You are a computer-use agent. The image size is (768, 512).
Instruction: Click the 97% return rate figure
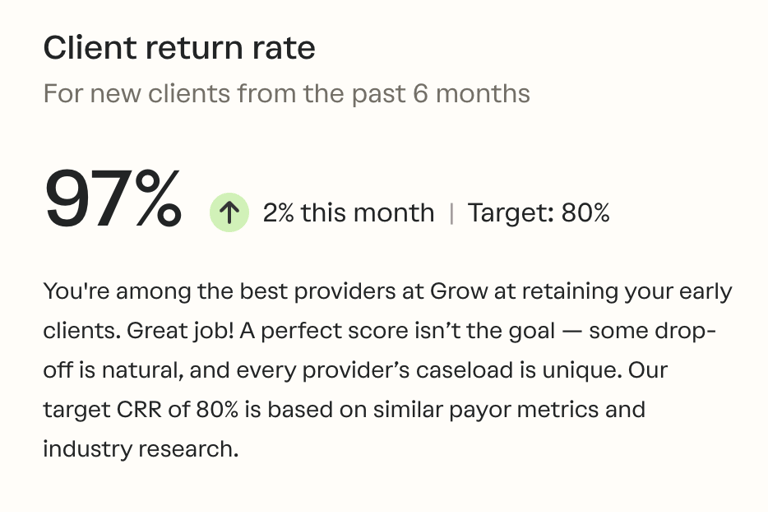113,198
